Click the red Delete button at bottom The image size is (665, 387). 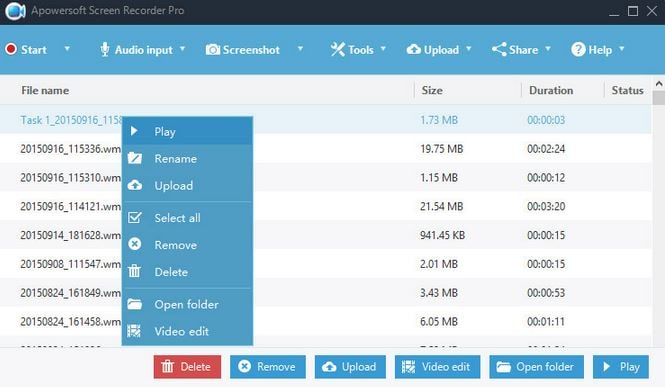pyautogui.click(x=187, y=367)
